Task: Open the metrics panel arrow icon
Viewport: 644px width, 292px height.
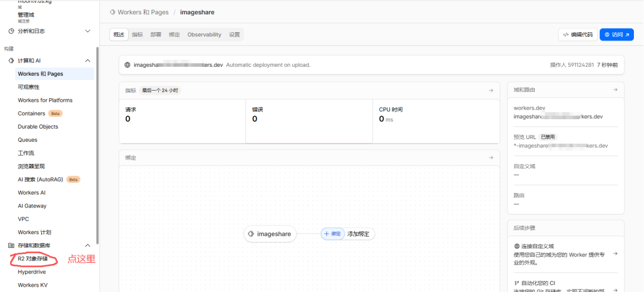Action: coord(491,91)
